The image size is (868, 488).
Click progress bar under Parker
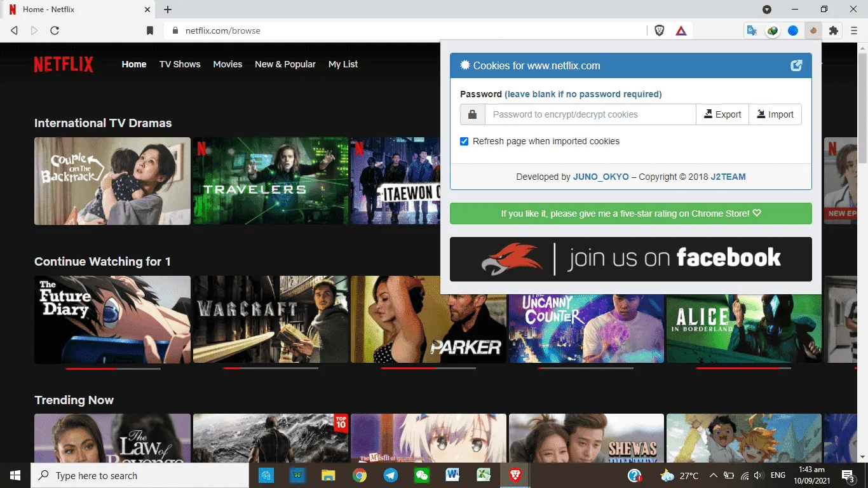[x=429, y=369]
